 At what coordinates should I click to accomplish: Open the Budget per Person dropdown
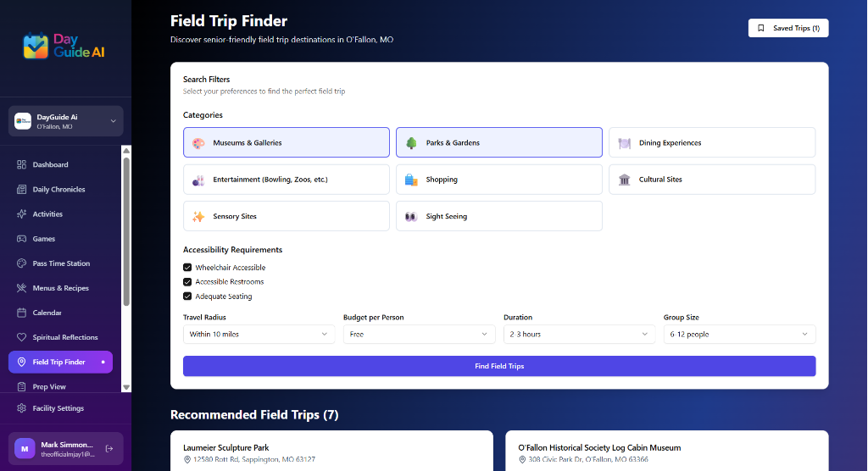419,335
